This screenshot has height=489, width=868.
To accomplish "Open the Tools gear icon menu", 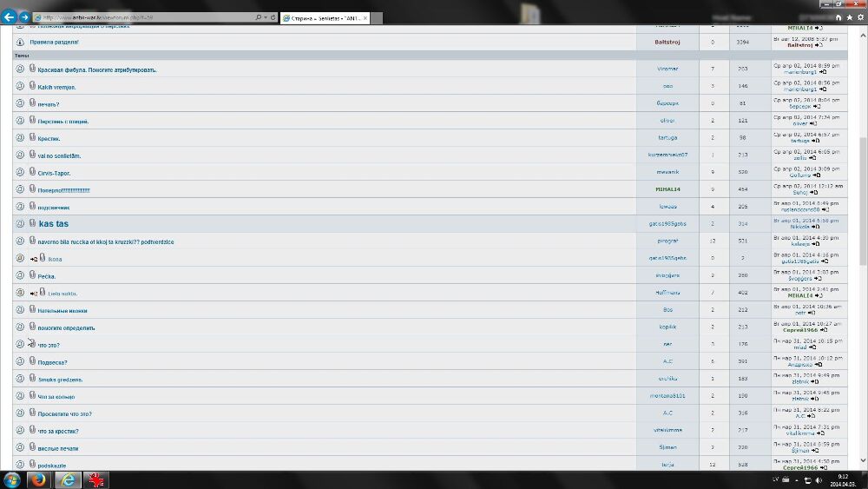I will point(860,17).
